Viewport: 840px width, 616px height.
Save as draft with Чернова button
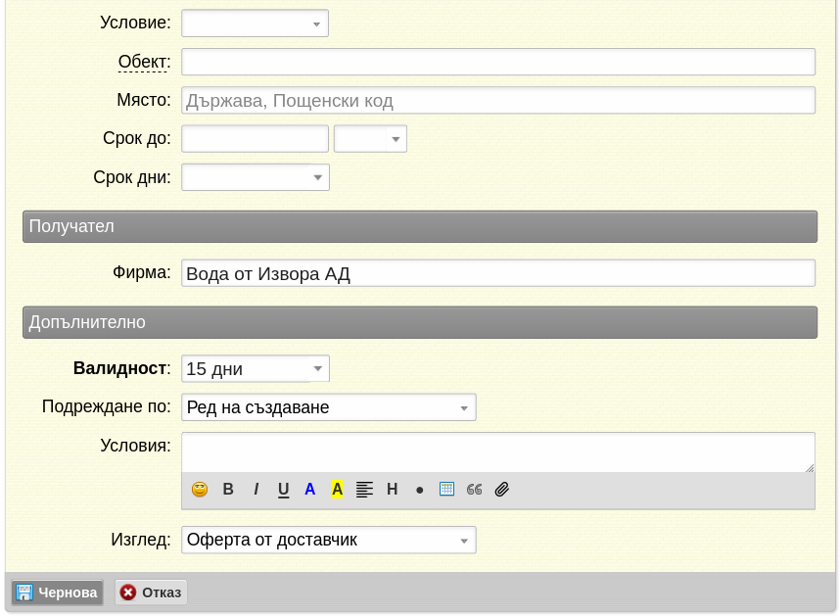click(58, 592)
